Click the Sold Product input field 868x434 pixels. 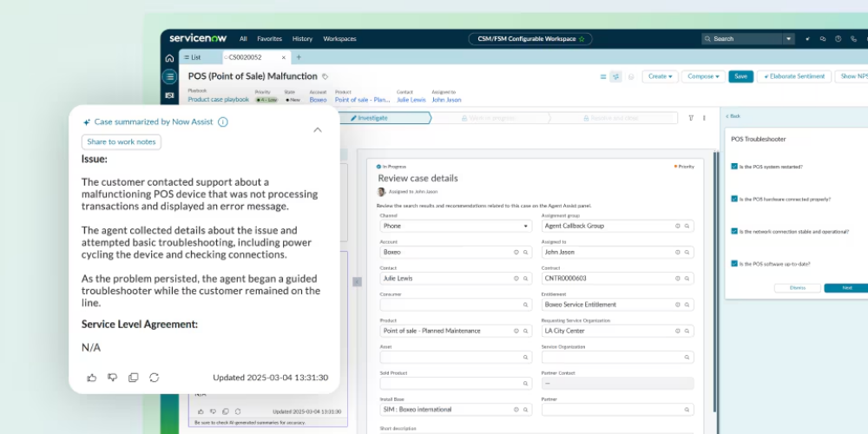point(456,383)
